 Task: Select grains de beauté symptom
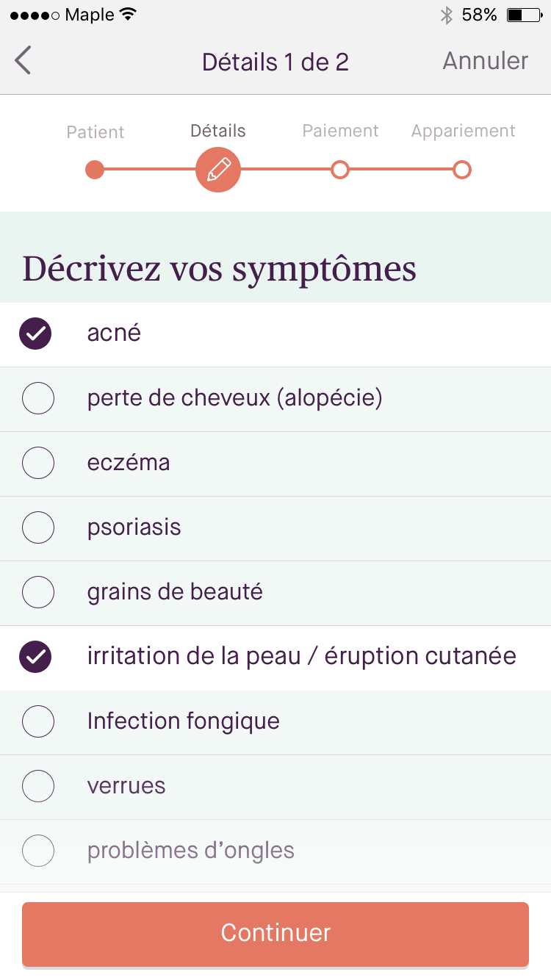38,592
